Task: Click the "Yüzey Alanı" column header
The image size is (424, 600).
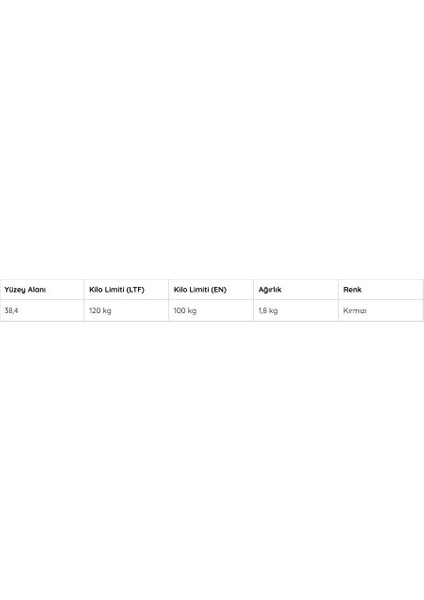Action: coord(42,290)
